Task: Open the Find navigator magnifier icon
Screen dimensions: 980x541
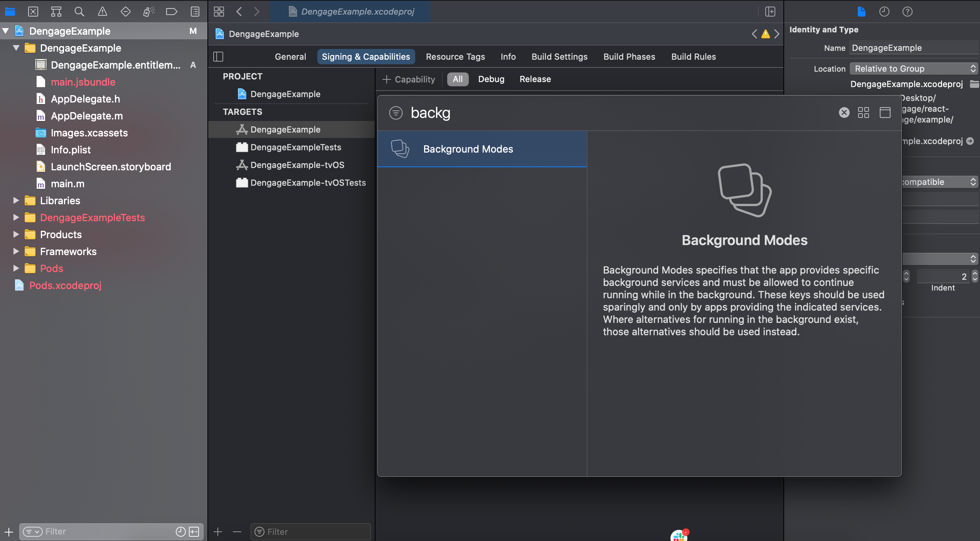Action: 79,12
